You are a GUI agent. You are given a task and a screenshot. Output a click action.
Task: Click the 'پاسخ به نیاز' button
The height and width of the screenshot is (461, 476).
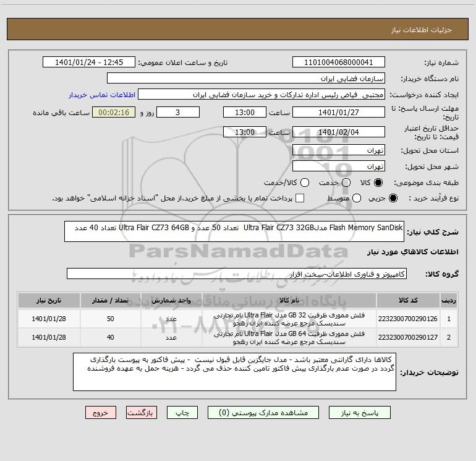coord(359,413)
